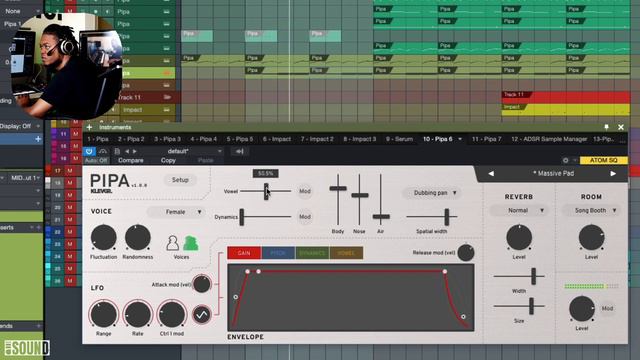
Task: Select the PITCH envelope tab
Action: (278, 253)
